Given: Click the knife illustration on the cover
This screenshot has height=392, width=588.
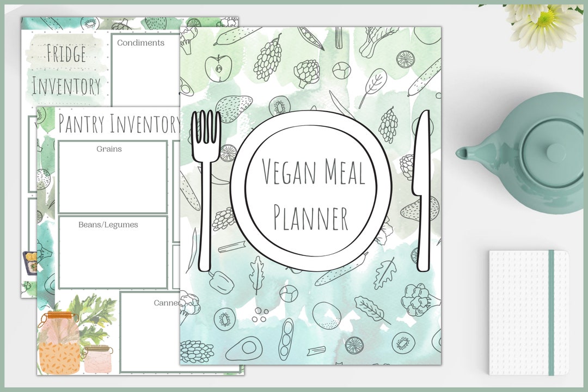Looking at the screenshot, I should click(x=421, y=191).
